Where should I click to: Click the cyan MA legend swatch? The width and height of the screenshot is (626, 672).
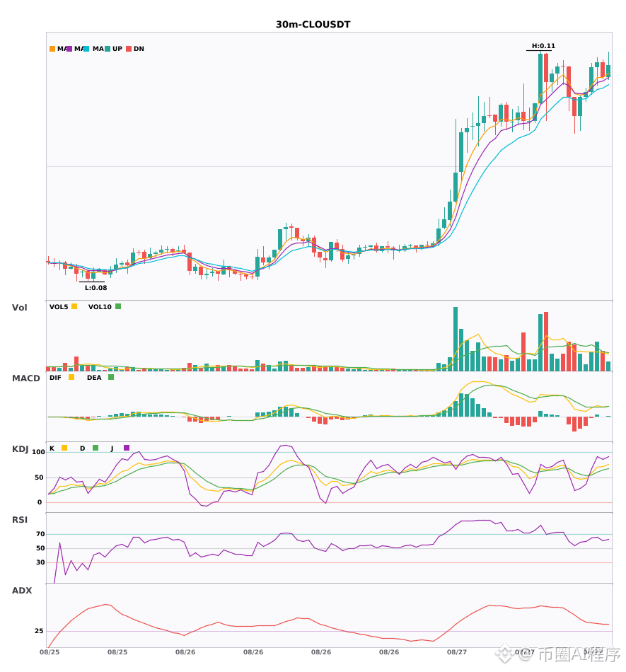pyautogui.click(x=86, y=49)
